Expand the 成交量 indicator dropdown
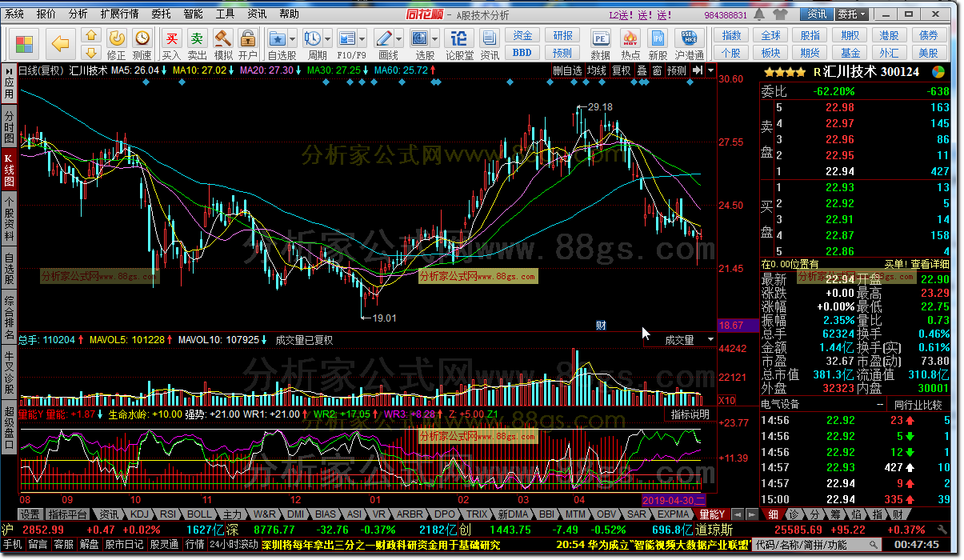The height and width of the screenshot is (560, 964). point(710,340)
